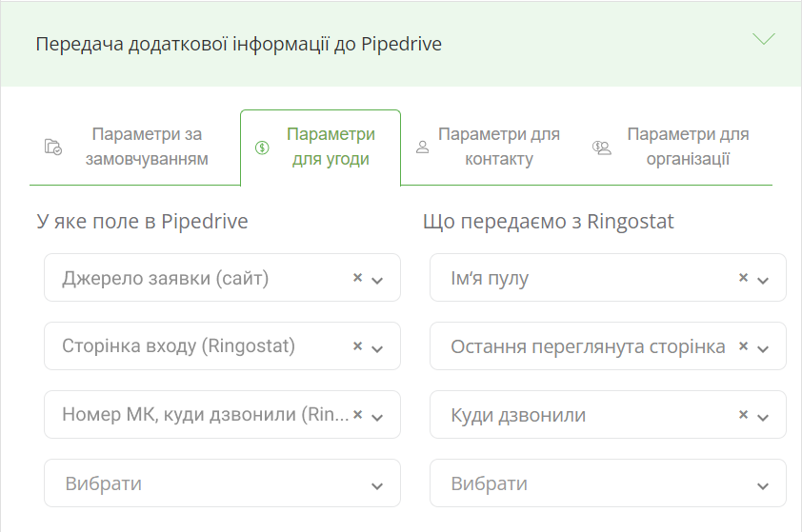802x532 pixels.
Task: Expand the 'Ім'я пулу' dropdown arrow
Action: point(763,280)
